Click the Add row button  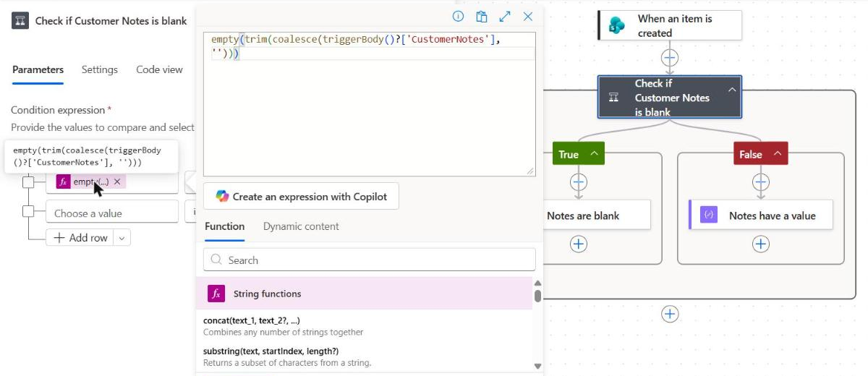[80, 238]
